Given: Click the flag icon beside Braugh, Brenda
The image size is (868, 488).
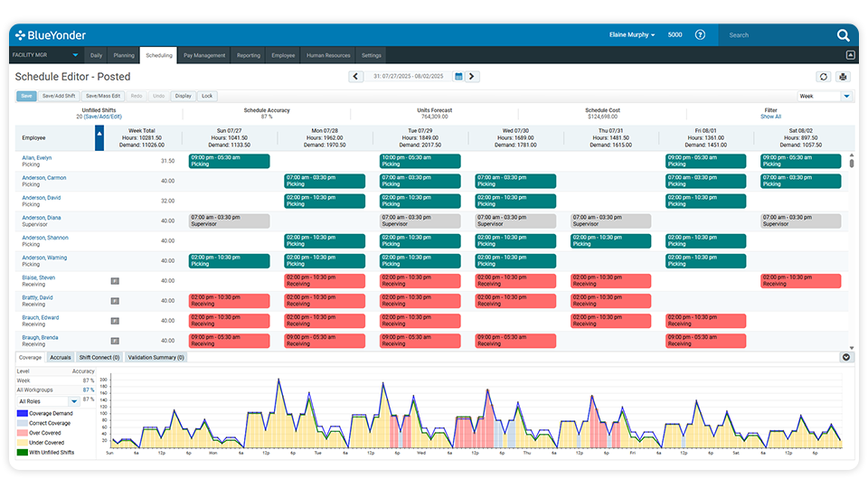Looking at the screenshot, I should coord(115,341).
